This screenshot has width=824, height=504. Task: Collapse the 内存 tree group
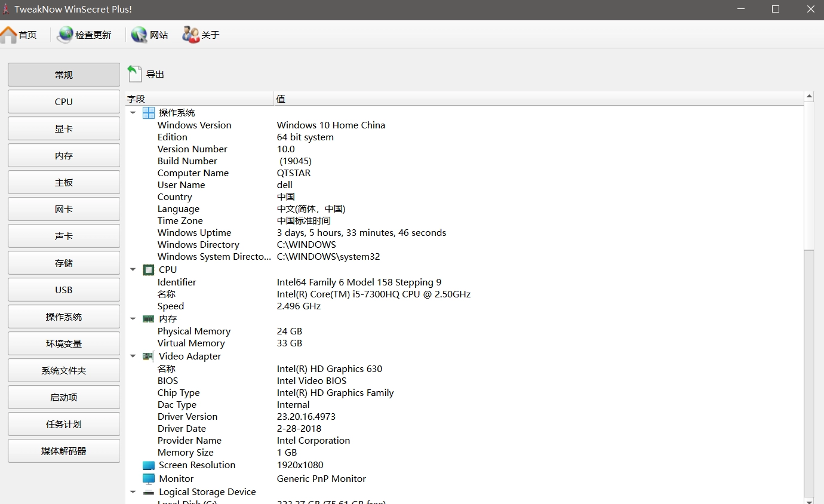(133, 319)
